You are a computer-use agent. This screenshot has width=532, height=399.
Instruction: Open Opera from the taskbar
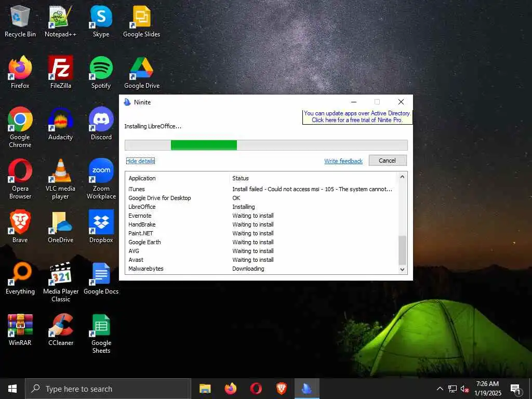pos(256,389)
